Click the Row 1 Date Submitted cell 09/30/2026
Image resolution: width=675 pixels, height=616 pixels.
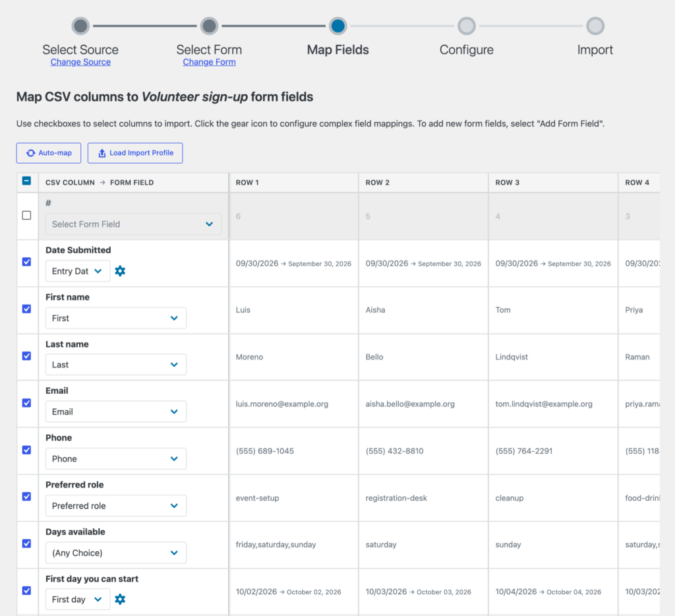click(293, 264)
